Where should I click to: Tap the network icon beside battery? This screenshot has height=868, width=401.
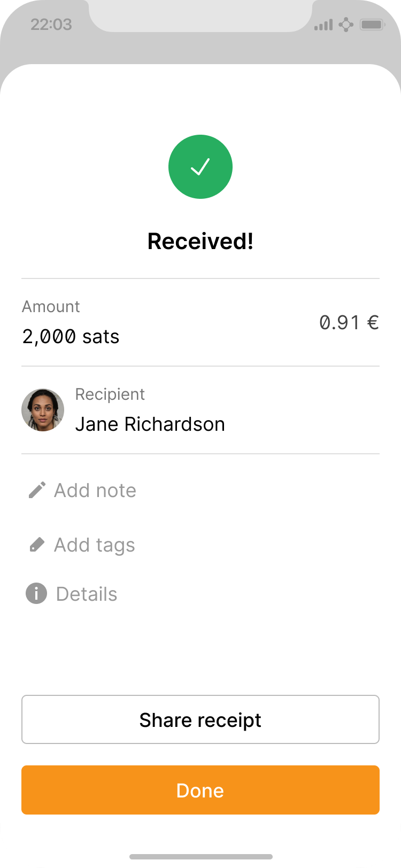(346, 25)
